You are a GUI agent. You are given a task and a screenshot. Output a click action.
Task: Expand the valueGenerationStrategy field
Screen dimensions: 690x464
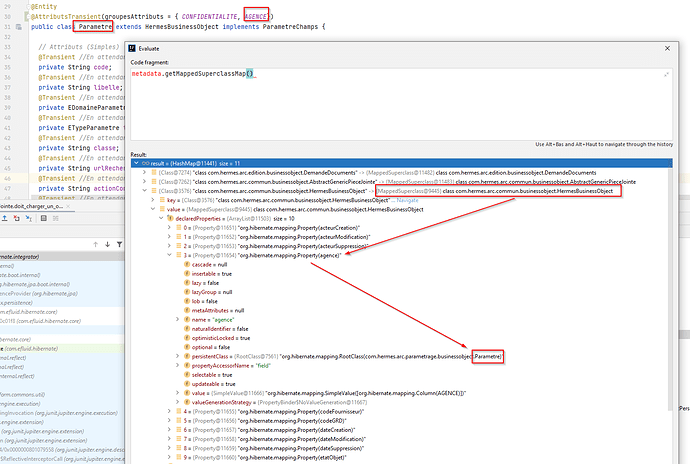pyautogui.click(x=178, y=402)
